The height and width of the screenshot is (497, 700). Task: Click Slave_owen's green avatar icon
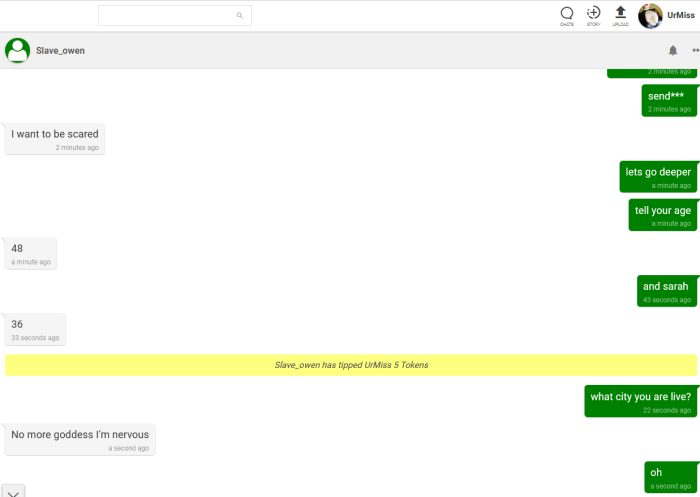click(17, 50)
